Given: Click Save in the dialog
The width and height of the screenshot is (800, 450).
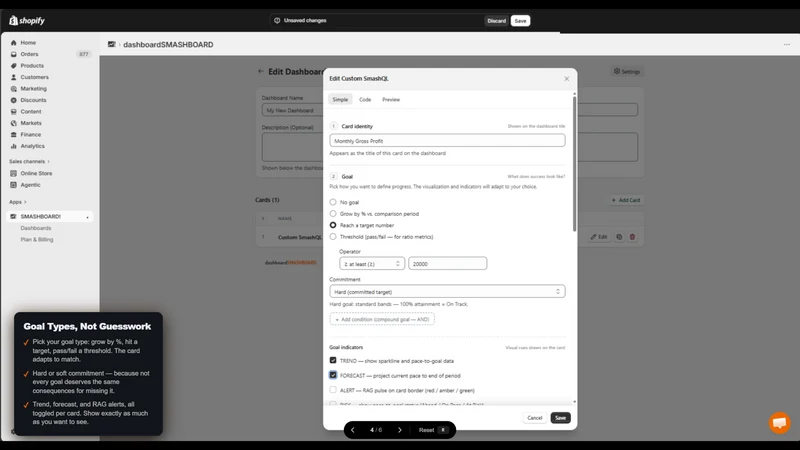Looking at the screenshot, I should (x=560, y=418).
